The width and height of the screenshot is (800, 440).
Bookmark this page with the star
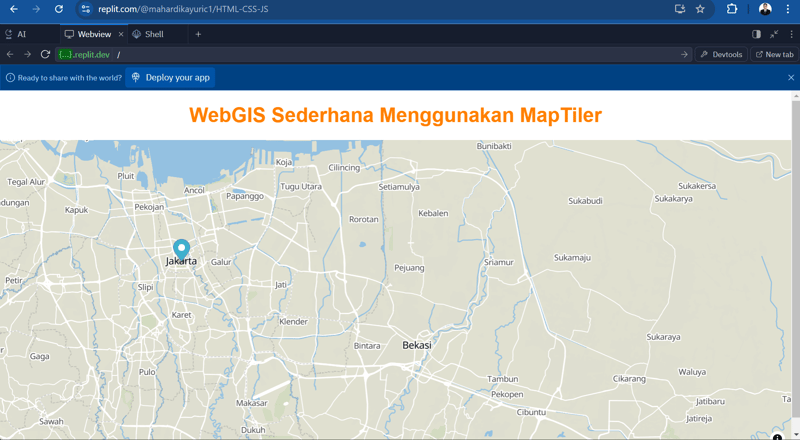[x=700, y=9]
